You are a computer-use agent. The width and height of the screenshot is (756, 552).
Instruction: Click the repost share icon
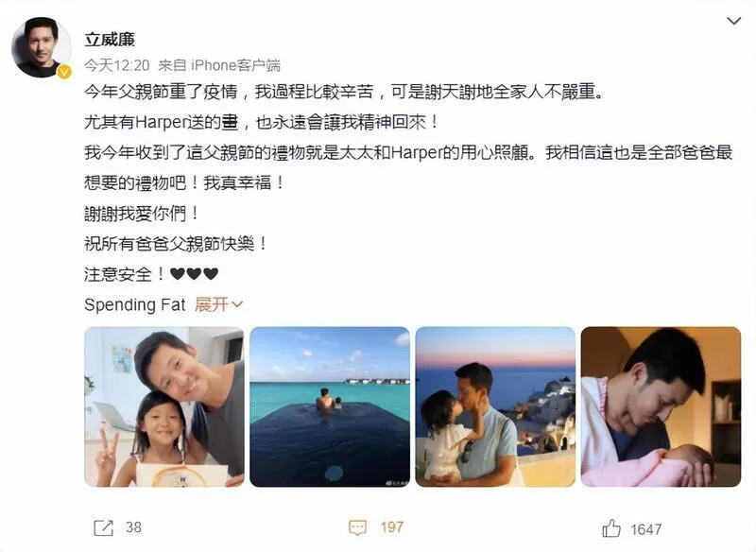[103, 527]
